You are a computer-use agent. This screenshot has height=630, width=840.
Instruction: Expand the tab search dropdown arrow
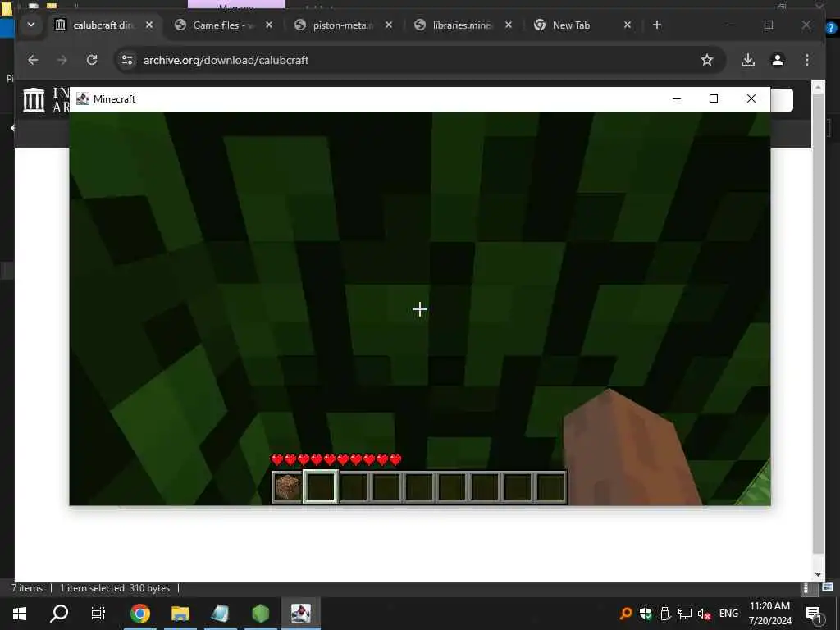point(31,25)
